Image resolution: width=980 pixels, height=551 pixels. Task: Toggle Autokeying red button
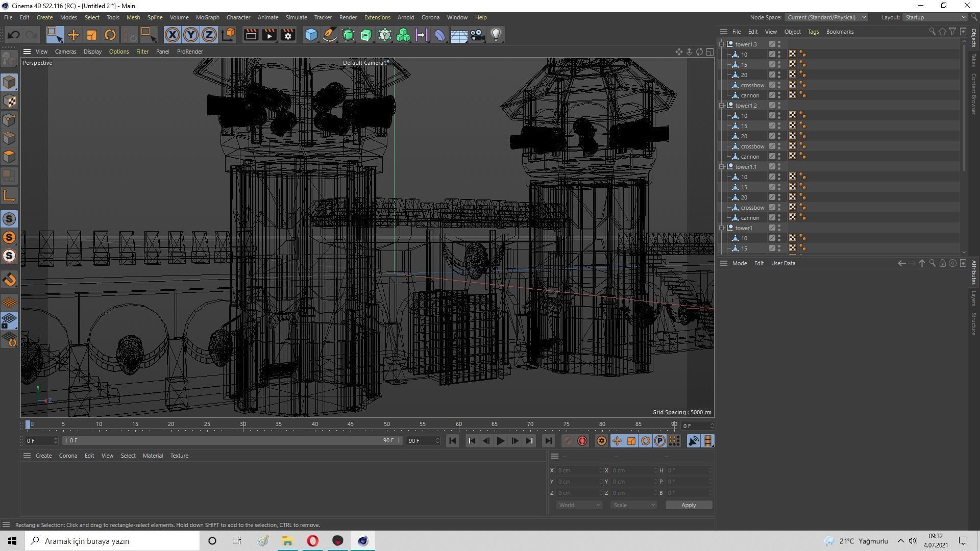tap(582, 441)
